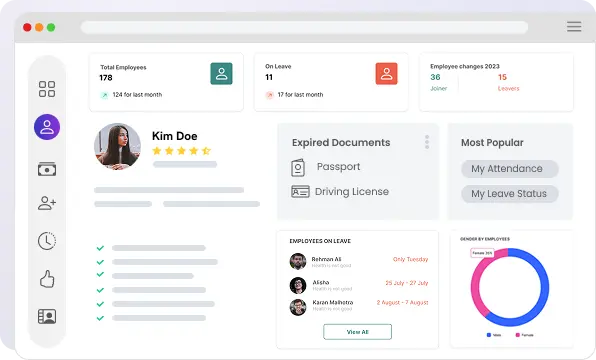Click the Kim Doe star rating

(181, 151)
